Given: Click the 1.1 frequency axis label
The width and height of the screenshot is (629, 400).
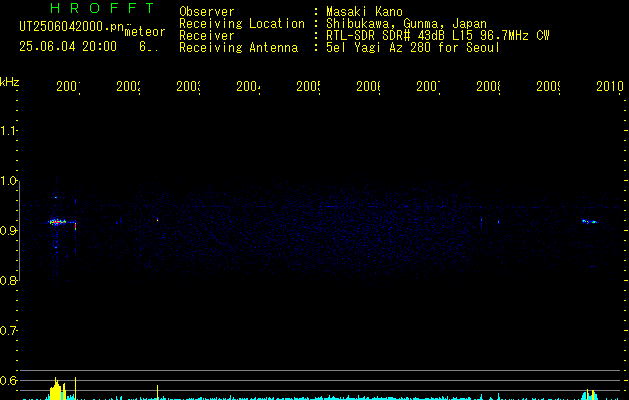Looking at the screenshot, I should (x=8, y=130).
